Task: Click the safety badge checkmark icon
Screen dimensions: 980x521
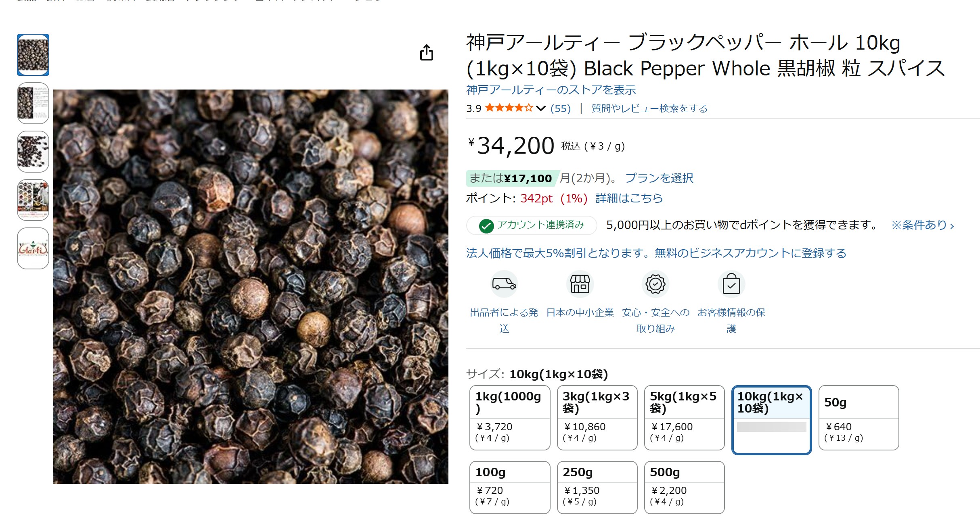Action: 655,284
